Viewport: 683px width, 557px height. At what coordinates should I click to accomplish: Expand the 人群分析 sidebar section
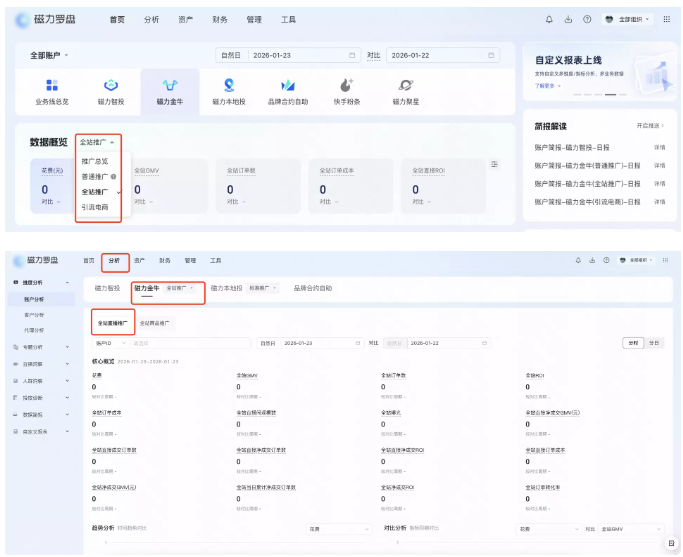tap(41, 381)
